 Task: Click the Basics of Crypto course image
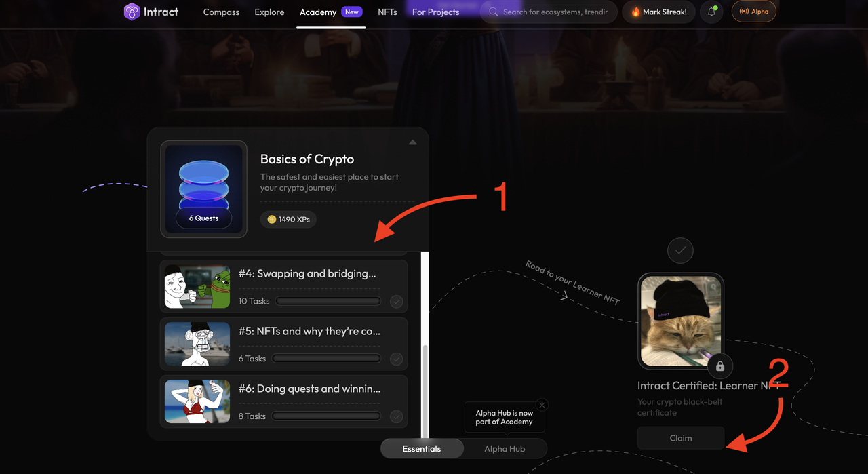coord(203,189)
